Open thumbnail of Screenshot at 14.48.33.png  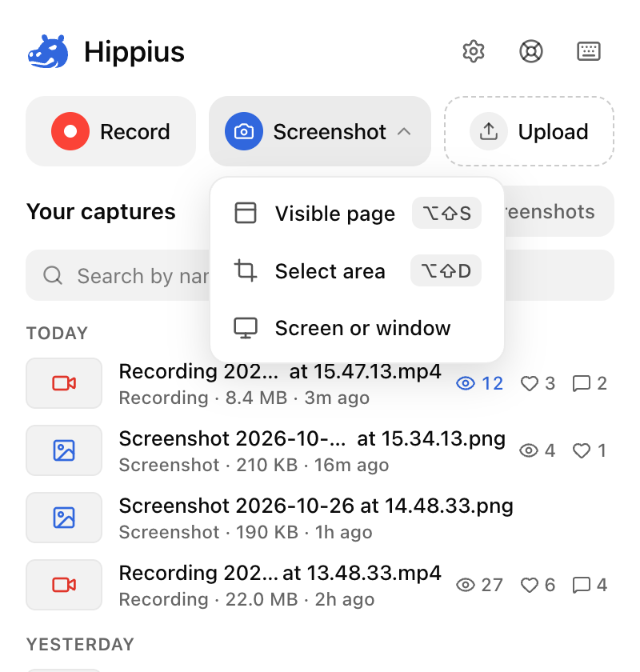tap(64, 518)
